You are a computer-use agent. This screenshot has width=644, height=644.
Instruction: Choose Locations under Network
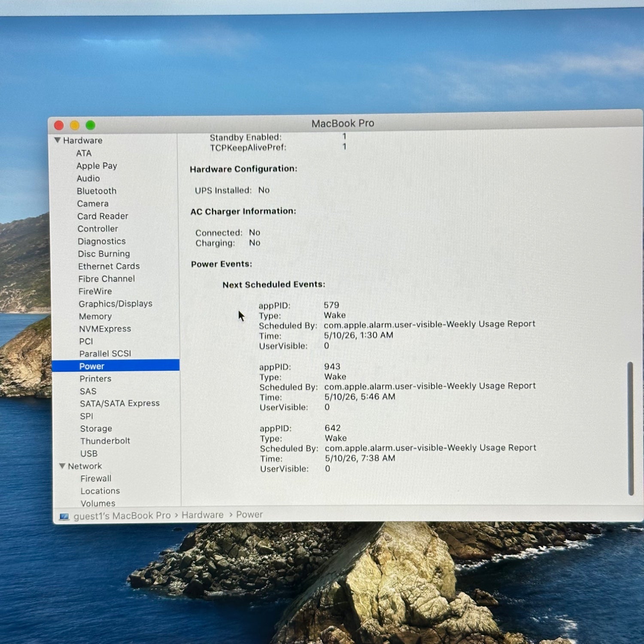[100, 491]
